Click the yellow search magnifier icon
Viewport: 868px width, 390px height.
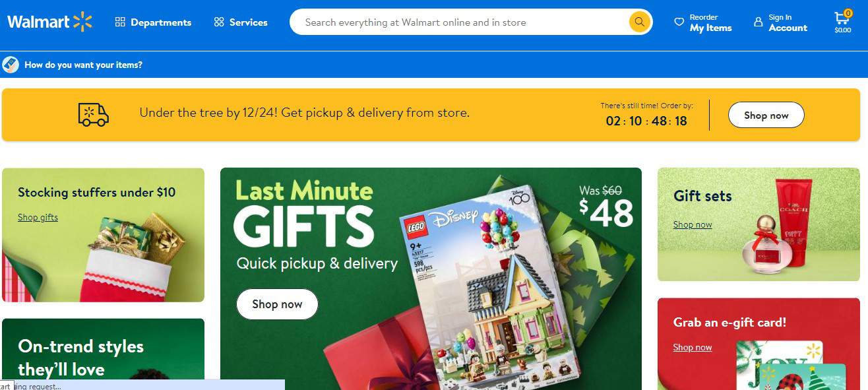638,22
